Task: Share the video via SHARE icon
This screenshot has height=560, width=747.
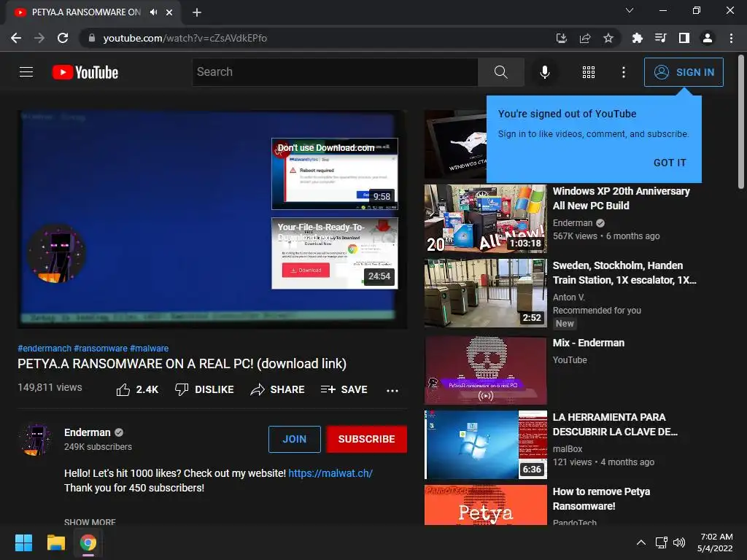Action: coord(278,389)
